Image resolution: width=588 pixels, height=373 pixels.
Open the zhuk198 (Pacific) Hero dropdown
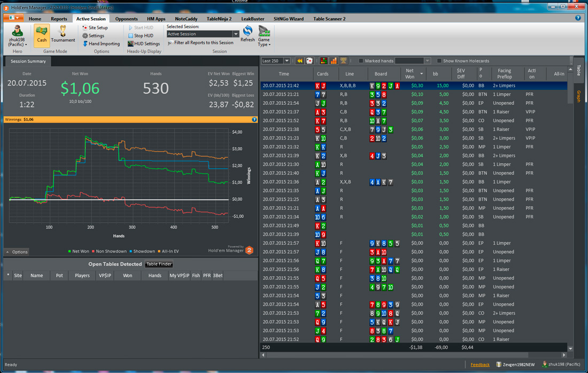click(x=17, y=36)
